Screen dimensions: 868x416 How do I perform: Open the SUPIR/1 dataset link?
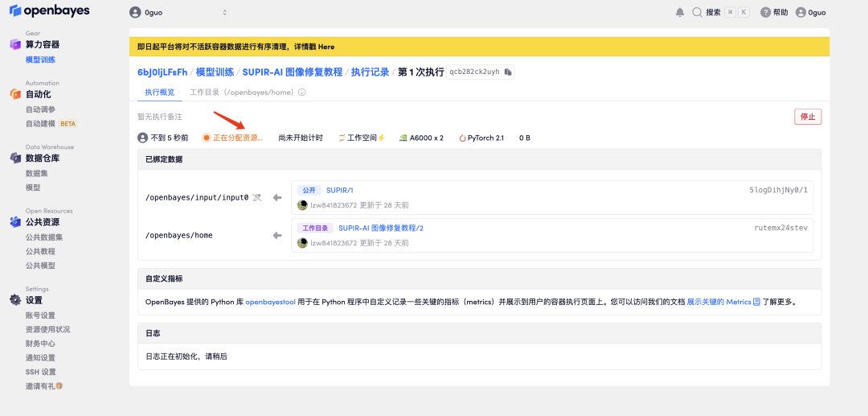[x=339, y=191]
